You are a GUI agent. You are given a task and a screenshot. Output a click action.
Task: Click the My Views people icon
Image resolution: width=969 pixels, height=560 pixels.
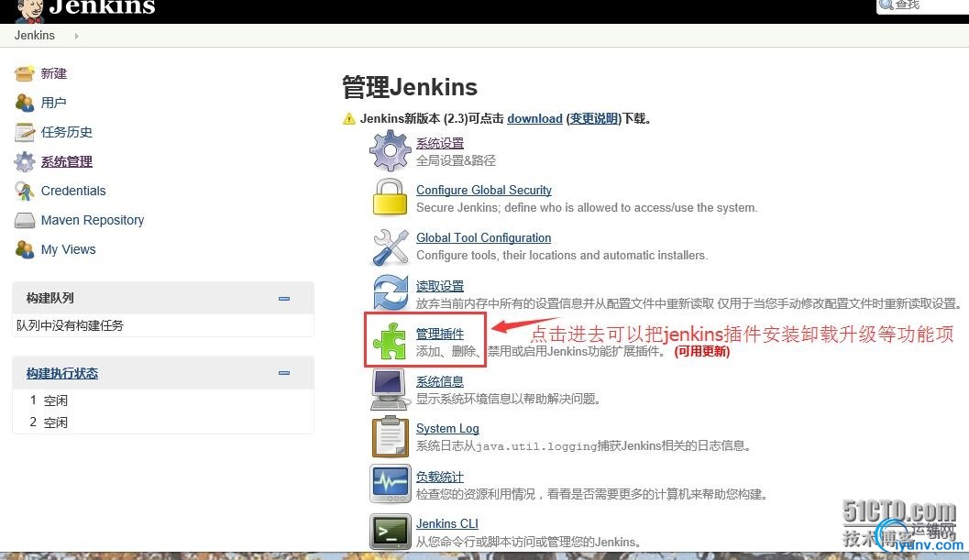(25, 249)
